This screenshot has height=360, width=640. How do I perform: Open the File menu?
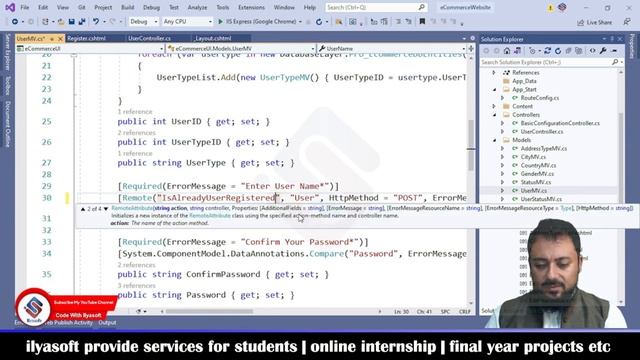click(24, 7)
